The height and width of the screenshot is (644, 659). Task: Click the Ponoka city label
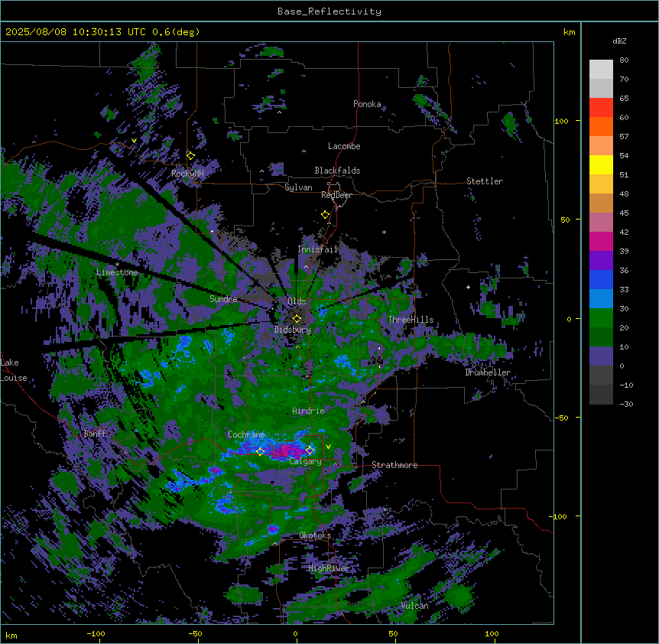(367, 104)
